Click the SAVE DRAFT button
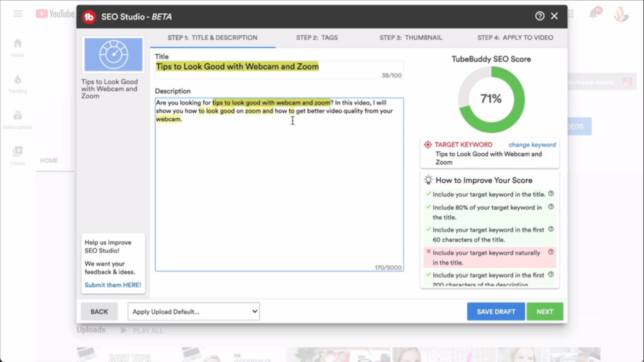Image resolution: width=644 pixels, height=362 pixels. point(496,312)
